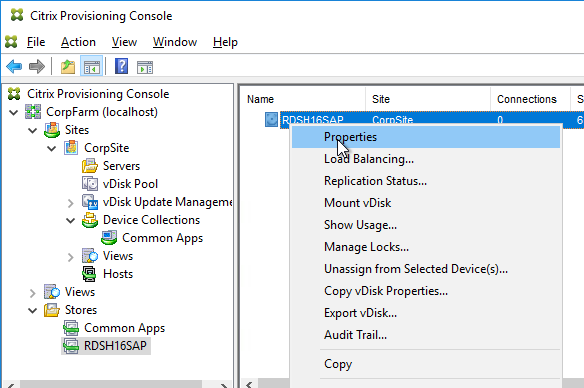Click the CorpSite cell in RDSH16SAP row

pos(393,120)
